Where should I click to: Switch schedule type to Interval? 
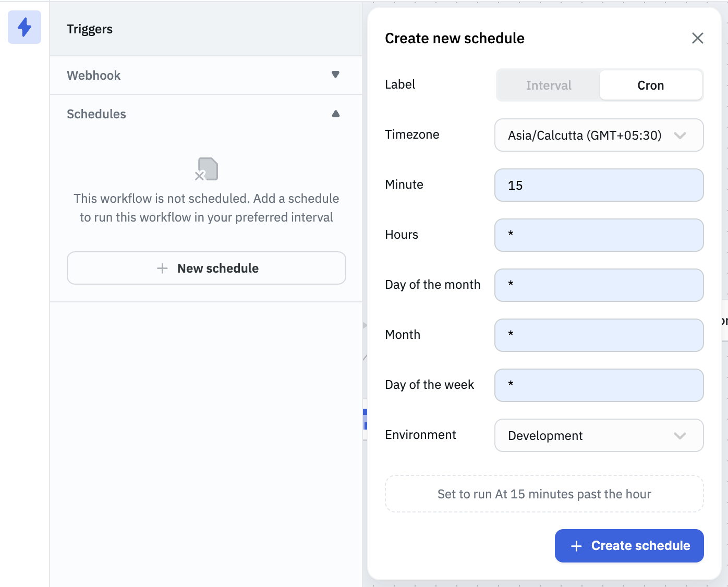548,85
